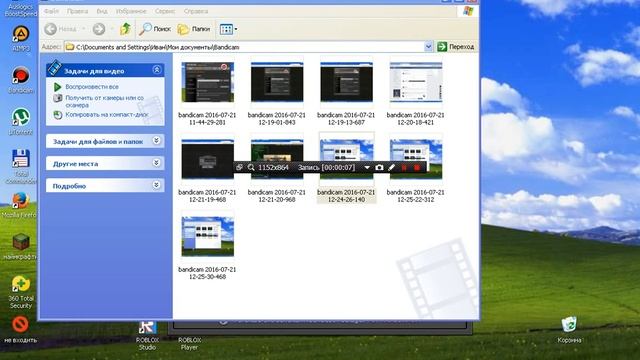Select video thumbnail bandicam 12-19-01-843

coord(277,82)
